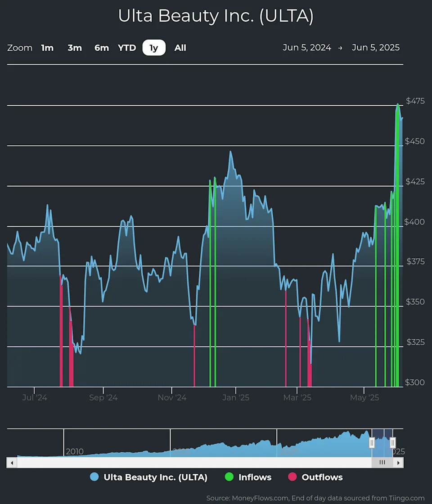Screen dimensions: 432x504
Task: Edit the Jun 5, 2024 start date
Action: pyautogui.click(x=306, y=48)
